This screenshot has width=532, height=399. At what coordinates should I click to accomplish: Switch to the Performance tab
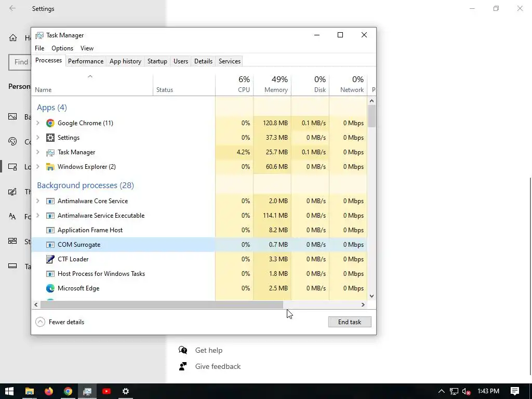[x=86, y=61]
